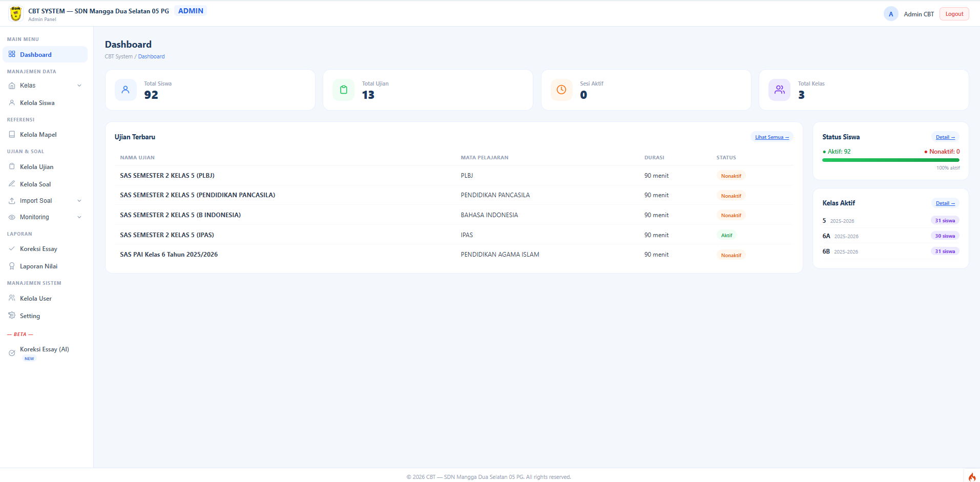Click the Total Kelas group icon
The width and height of the screenshot is (980, 482).
click(x=780, y=90)
